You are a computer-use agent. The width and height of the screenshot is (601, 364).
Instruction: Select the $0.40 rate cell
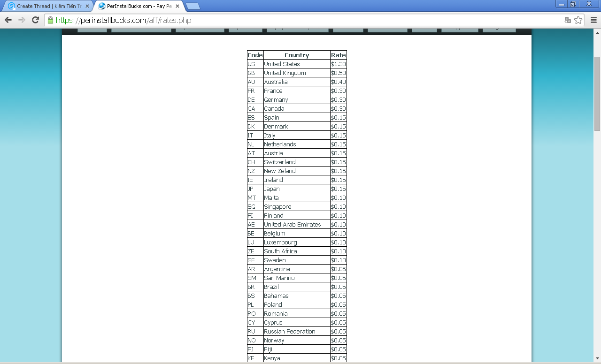338,82
